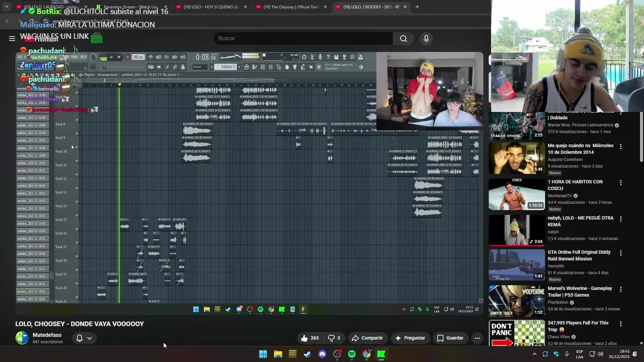The image size is (644, 362).
Task: Focus the Buscar search field
Action: 304,38
